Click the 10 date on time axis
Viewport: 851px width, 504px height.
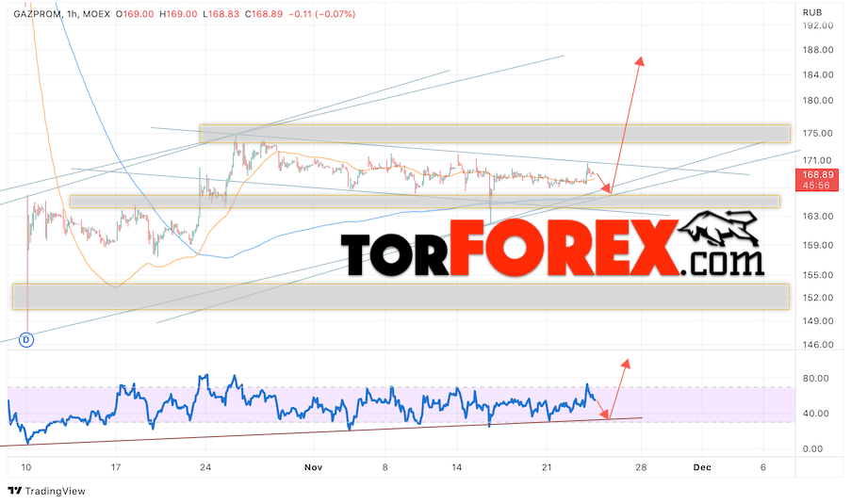26,467
